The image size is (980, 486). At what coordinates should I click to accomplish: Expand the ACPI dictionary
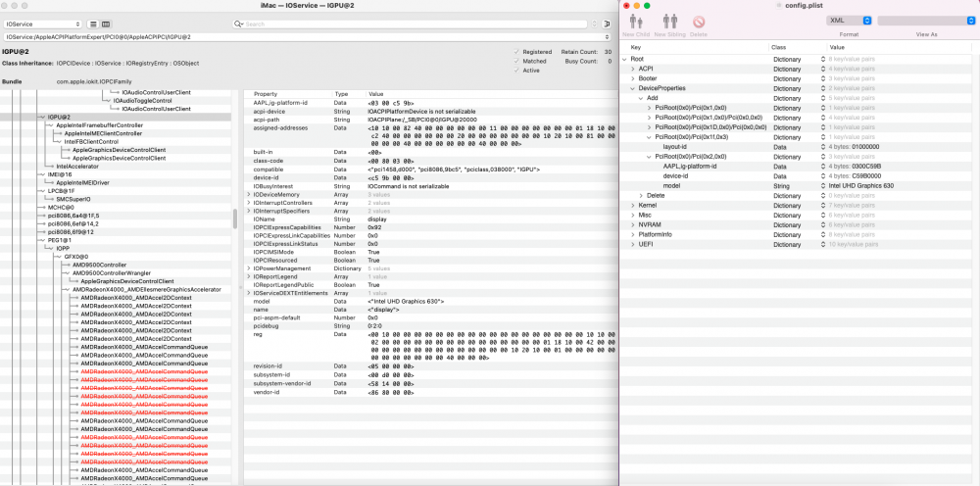[633, 69]
